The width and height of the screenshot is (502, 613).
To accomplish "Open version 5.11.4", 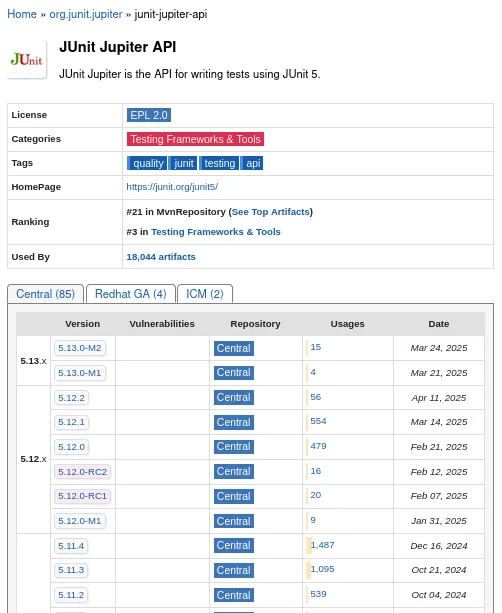I will [71, 546].
